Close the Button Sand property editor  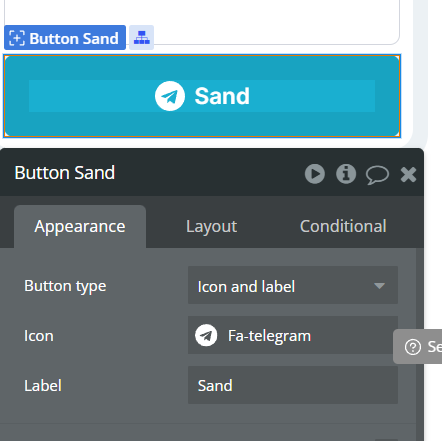point(408,174)
